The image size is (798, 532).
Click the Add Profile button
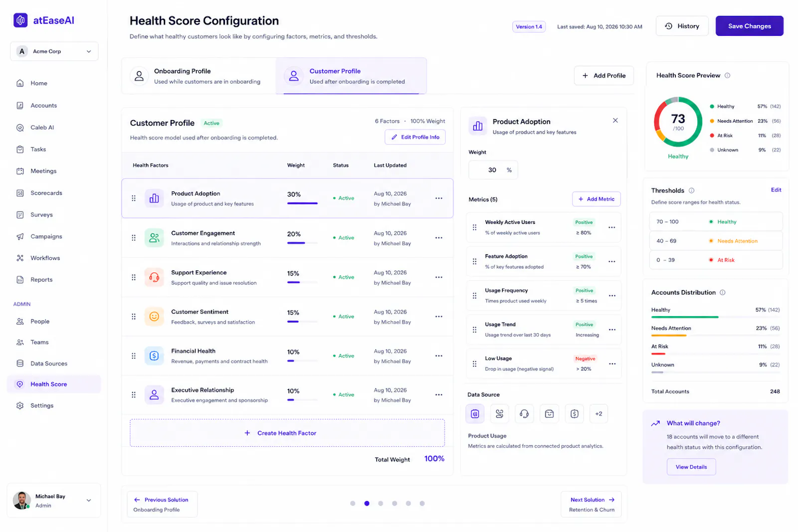(x=604, y=76)
